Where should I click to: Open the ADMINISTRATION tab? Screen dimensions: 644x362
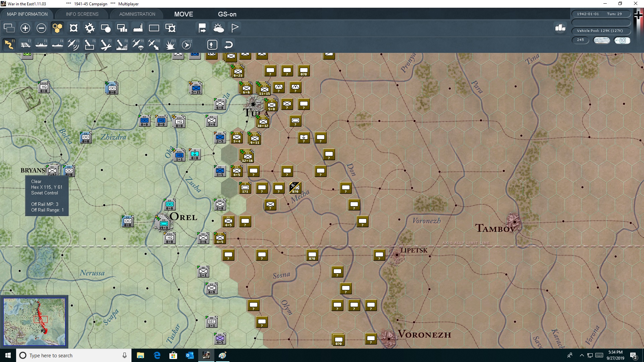(137, 14)
